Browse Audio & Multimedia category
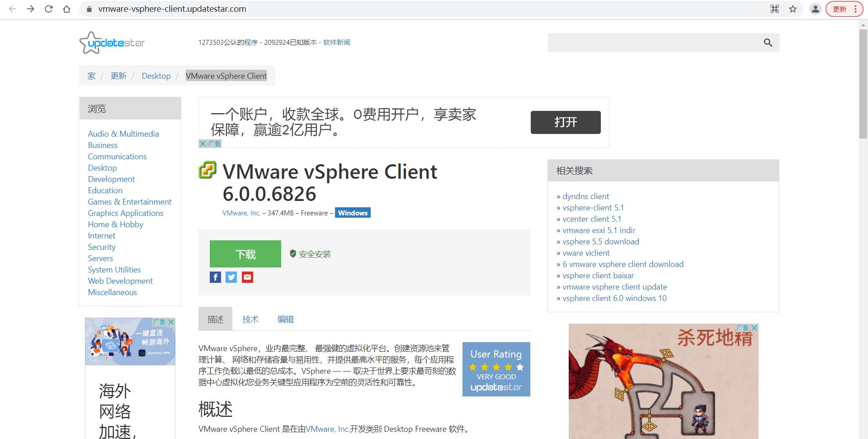The height and width of the screenshot is (439, 868). [x=123, y=134]
